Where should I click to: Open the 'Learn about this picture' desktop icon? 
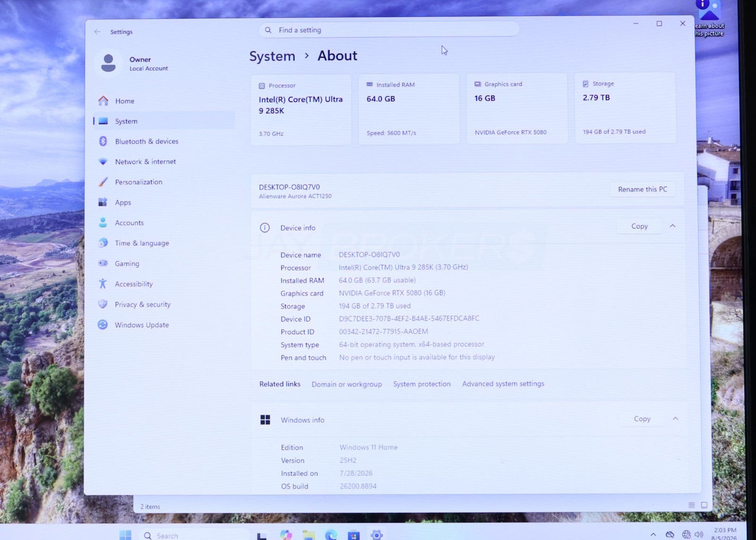click(709, 19)
